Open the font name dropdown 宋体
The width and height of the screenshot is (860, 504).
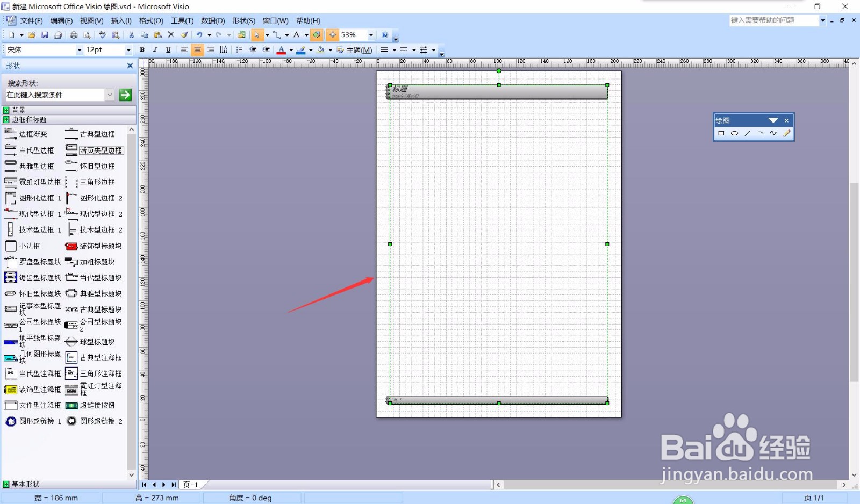pyautogui.click(x=80, y=50)
